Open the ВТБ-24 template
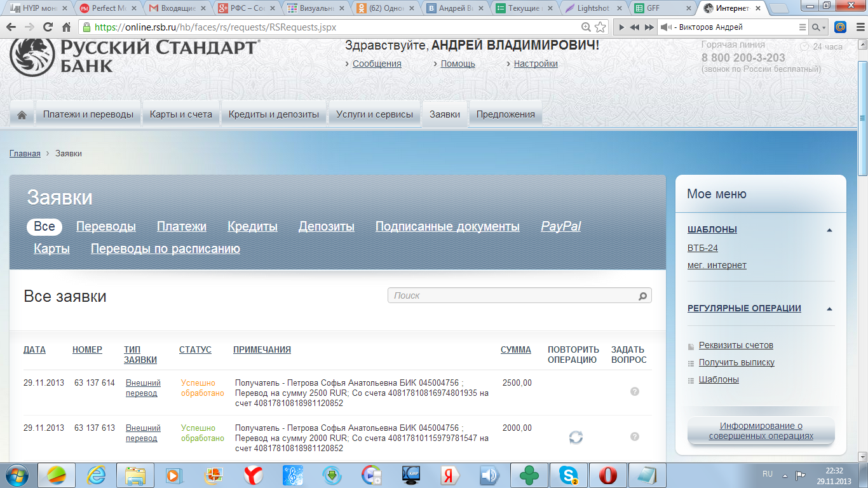The width and height of the screenshot is (868, 488). pyautogui.click(x=703, y=248)
